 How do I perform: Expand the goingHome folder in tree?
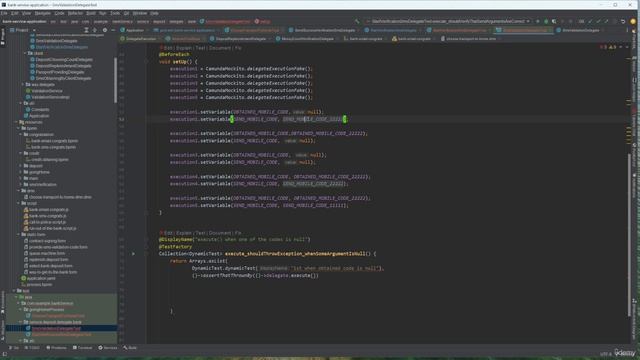(x=21, y=172)
